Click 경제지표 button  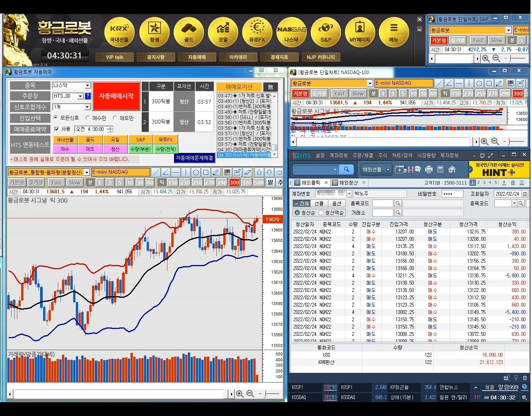pos(279,57)
